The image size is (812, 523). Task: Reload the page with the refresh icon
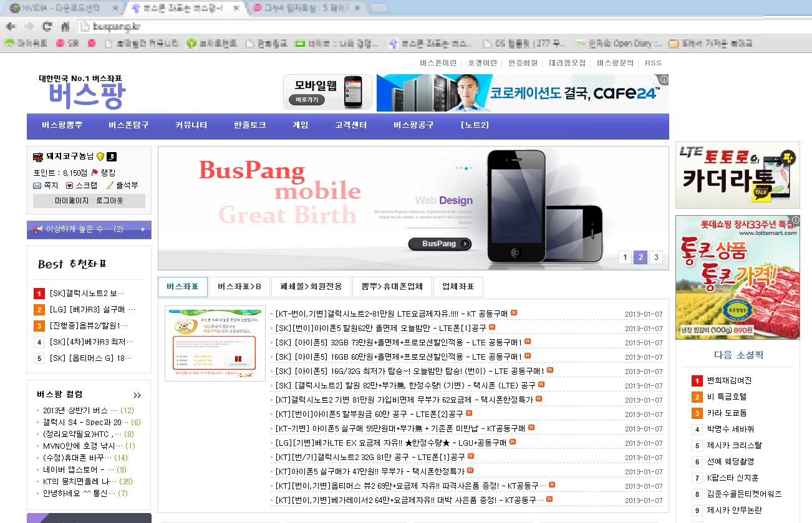(x=47, y=27)
